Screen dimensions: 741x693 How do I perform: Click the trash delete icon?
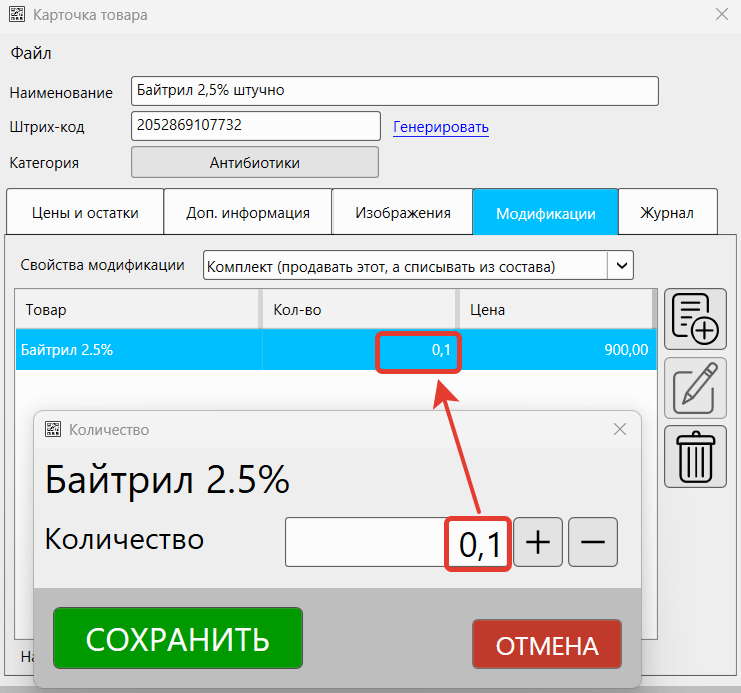pyautogui.click(x=695, y=456)
